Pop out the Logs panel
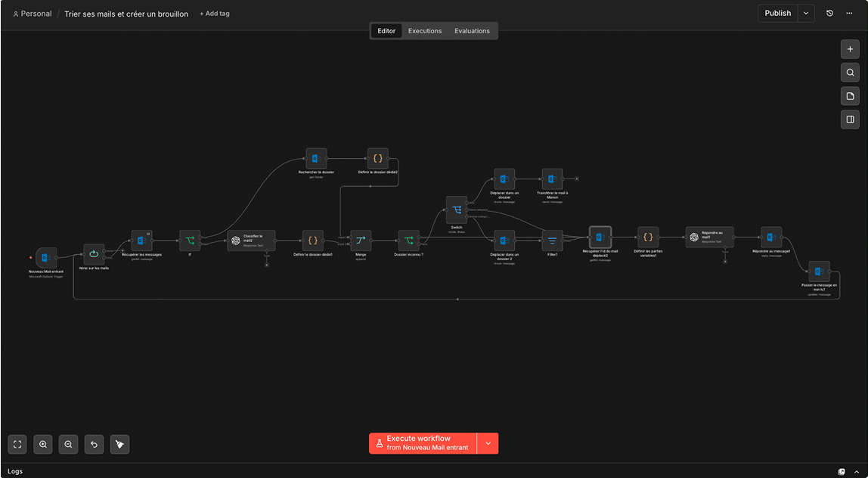 coord(842,472)
